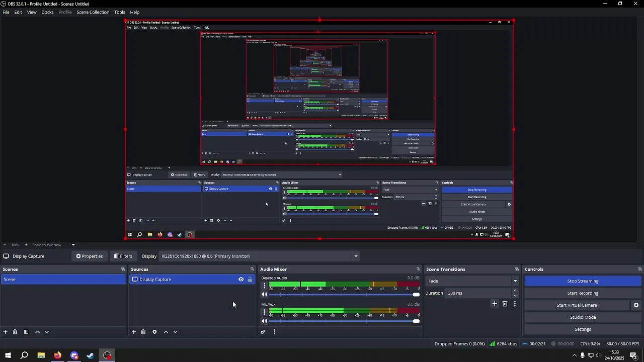Open scene filters icon in Scenes dock
Viewport: 644px width, 362px height.
(26, 332)
